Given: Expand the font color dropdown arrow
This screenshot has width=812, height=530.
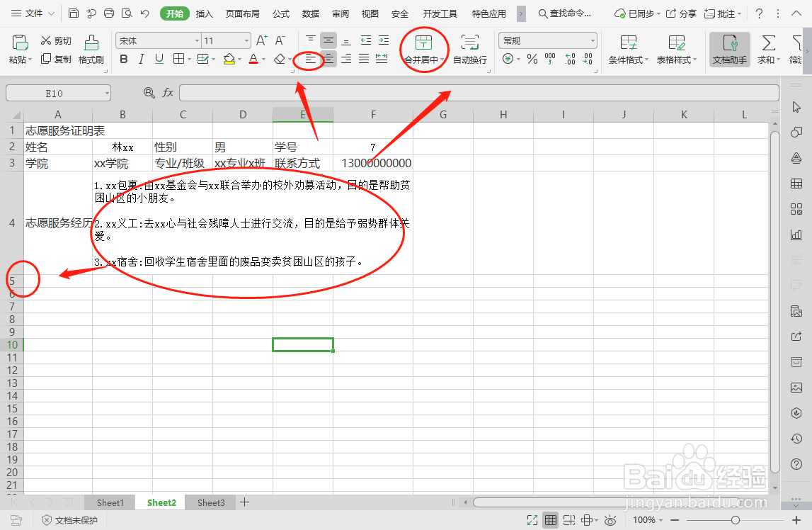Looking at the screenshot, I should click(263, 60).
